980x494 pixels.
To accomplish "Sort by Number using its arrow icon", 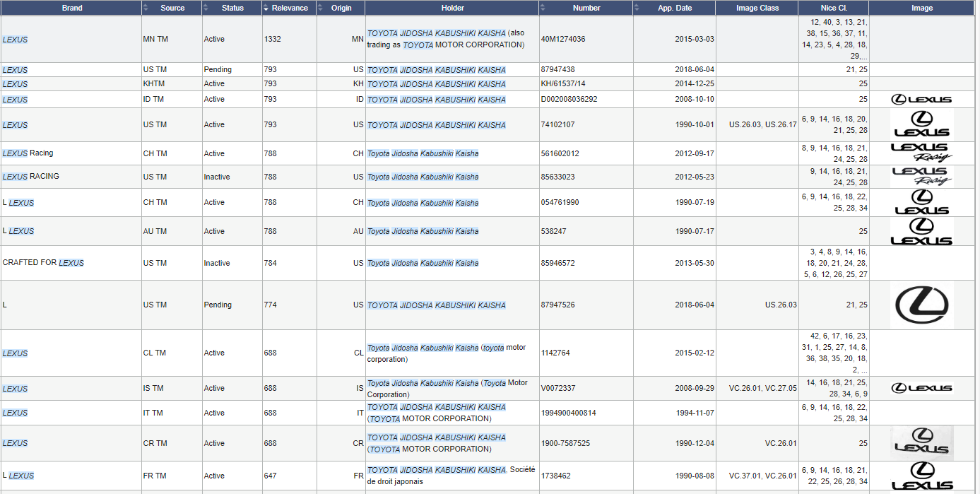I will (x=543, y=8).
